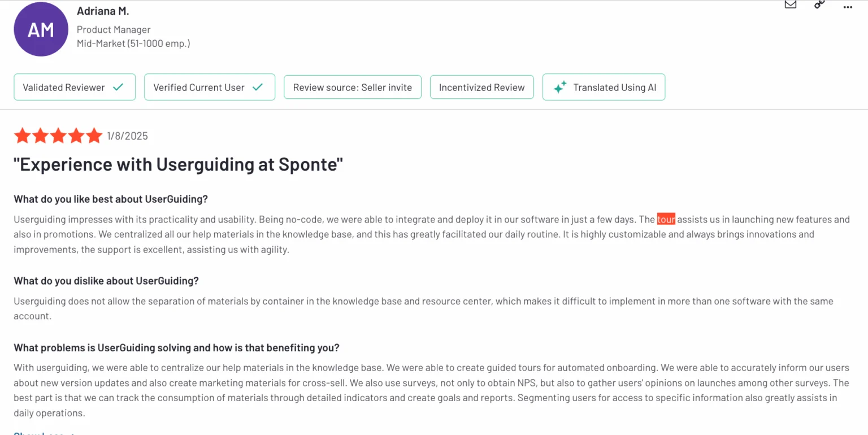Click the Verified Current User badge
The image size is (868, 435).
[x=210, y=87]
